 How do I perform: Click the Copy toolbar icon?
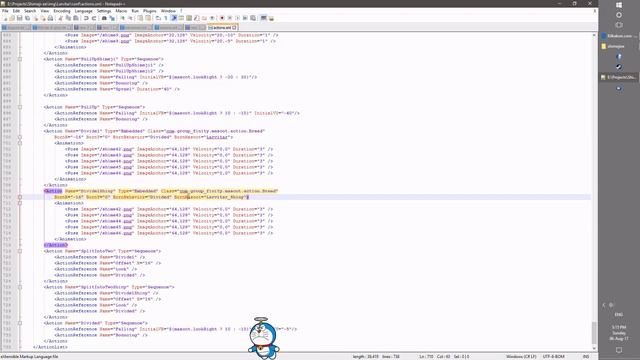coord(68,18)
